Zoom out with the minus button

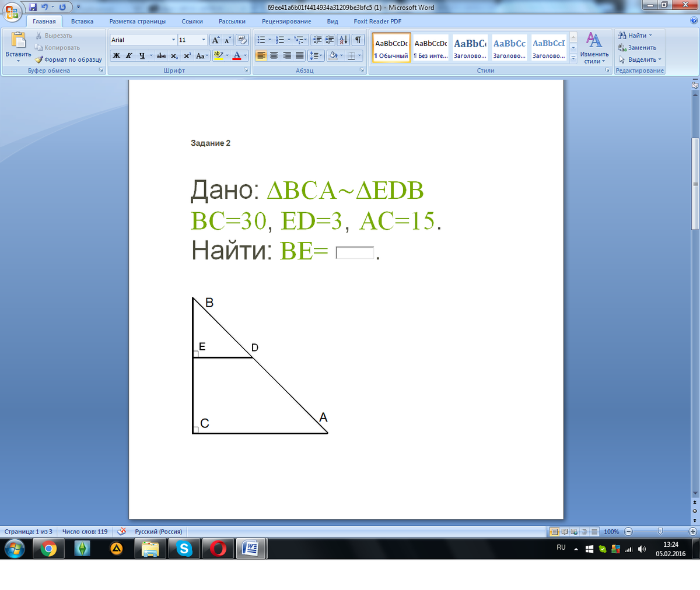click(x=628, y=532)
